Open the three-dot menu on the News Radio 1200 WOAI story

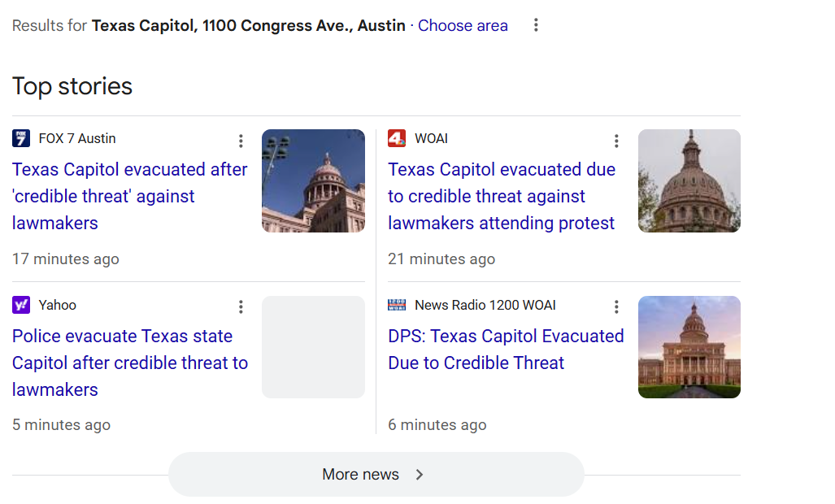(x=616, y=307)
